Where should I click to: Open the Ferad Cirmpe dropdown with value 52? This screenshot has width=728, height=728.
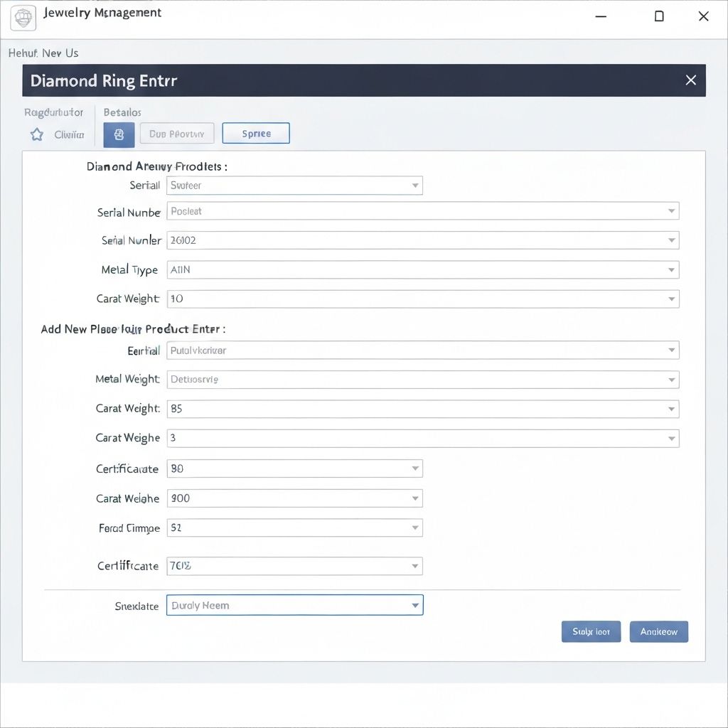[x=294, y=528]
